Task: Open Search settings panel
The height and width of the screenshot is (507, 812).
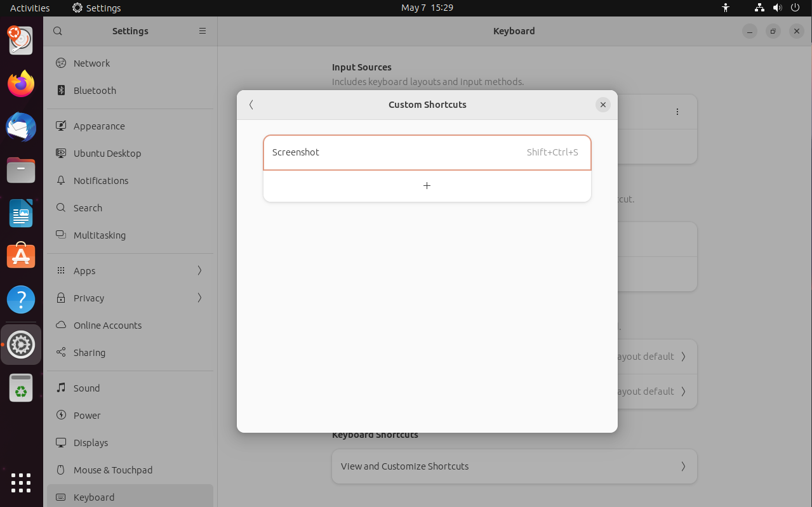Action: click(130, 208)
